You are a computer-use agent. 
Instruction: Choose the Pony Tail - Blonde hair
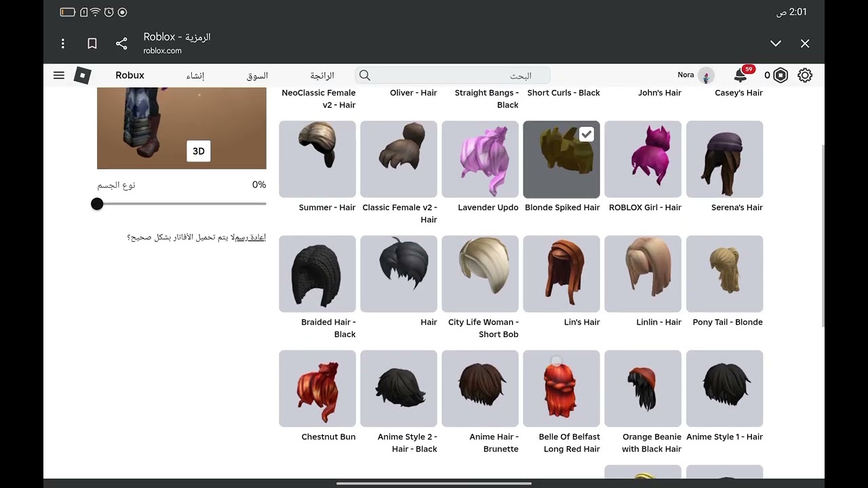click(x=724, y=274)
